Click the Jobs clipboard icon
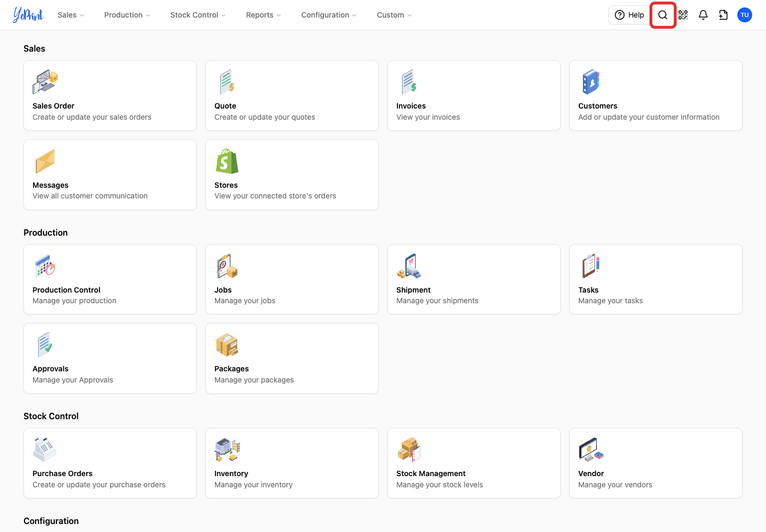Image resolution: width=766 pixels, height=532 pixels. pos(227,266)
